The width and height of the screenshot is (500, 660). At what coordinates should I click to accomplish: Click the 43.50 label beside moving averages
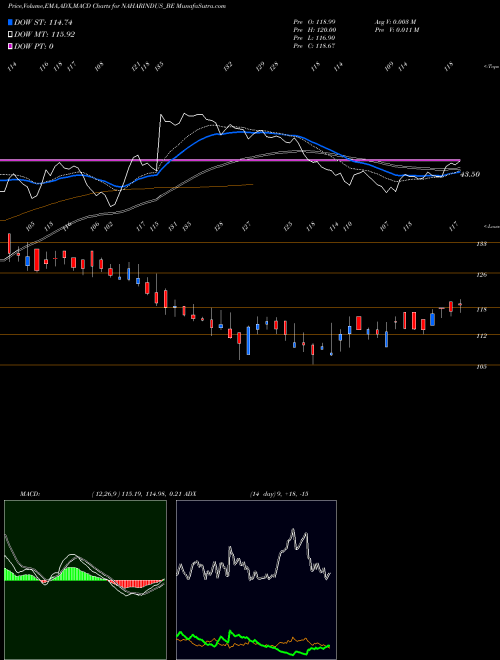(470, 174)
